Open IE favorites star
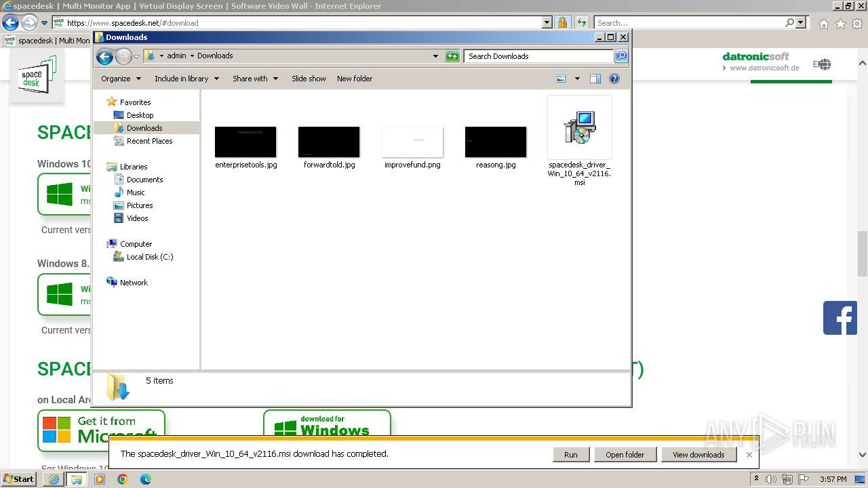Viewport: 868px width, 488px height. (840, 24)
